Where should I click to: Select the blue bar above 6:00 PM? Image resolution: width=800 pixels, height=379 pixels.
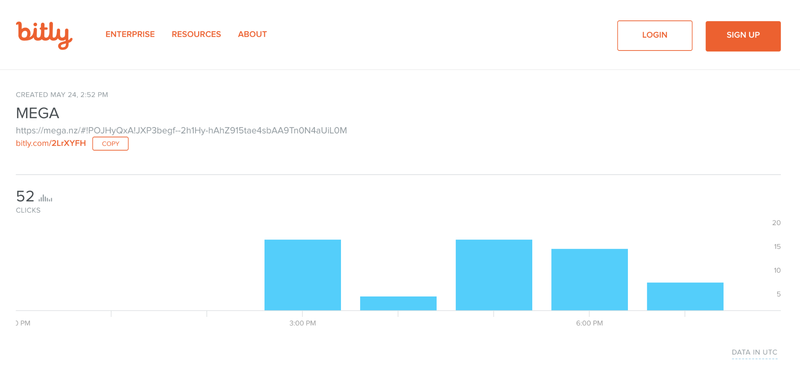pos(589,280)
